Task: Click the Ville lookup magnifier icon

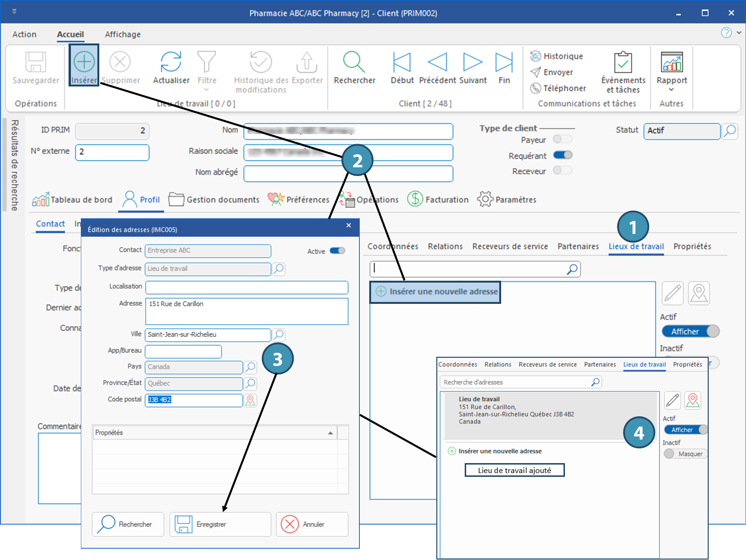Action: 279,335
